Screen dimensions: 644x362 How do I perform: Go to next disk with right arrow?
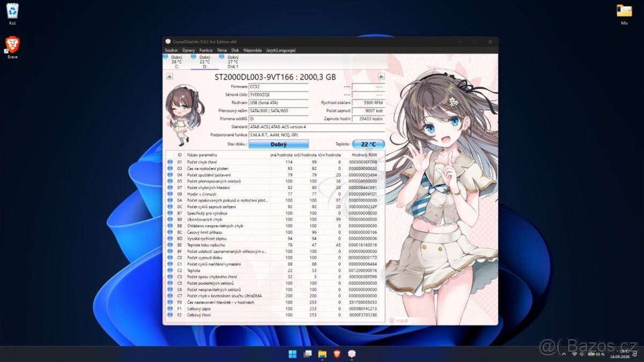coord(382,77)
